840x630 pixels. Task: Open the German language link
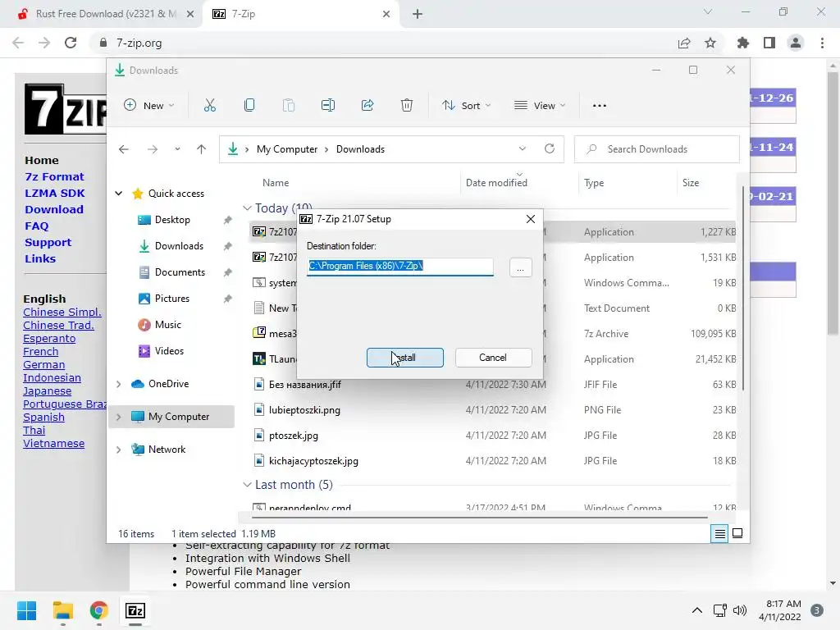tap(44, 365)
